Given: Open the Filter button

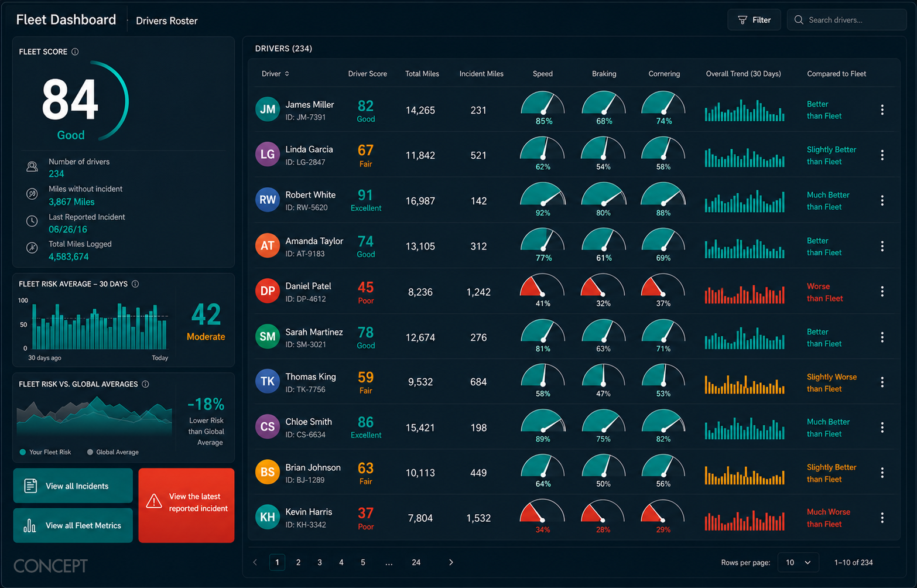Looking at the screenshot, I should 754,20.
